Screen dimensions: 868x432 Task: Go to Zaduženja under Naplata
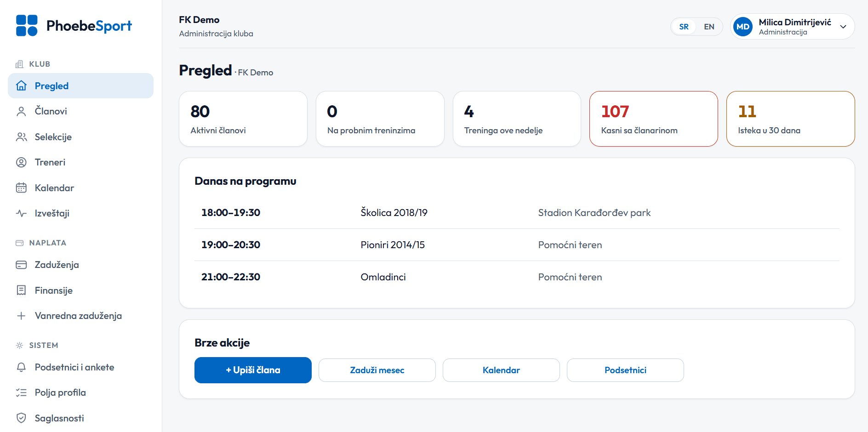[80, 265]
